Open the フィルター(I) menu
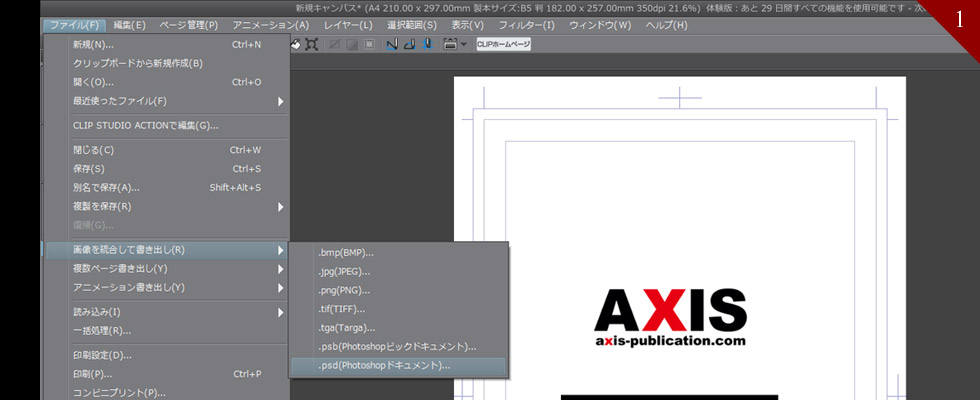Screen dimensions: 980x400 click(526, 25)
